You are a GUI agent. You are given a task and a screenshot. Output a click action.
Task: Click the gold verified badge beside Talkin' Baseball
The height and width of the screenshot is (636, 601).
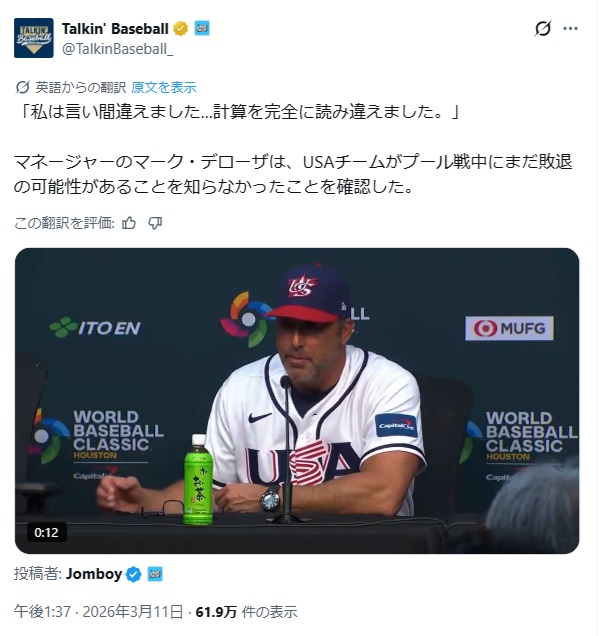point(182,29)
